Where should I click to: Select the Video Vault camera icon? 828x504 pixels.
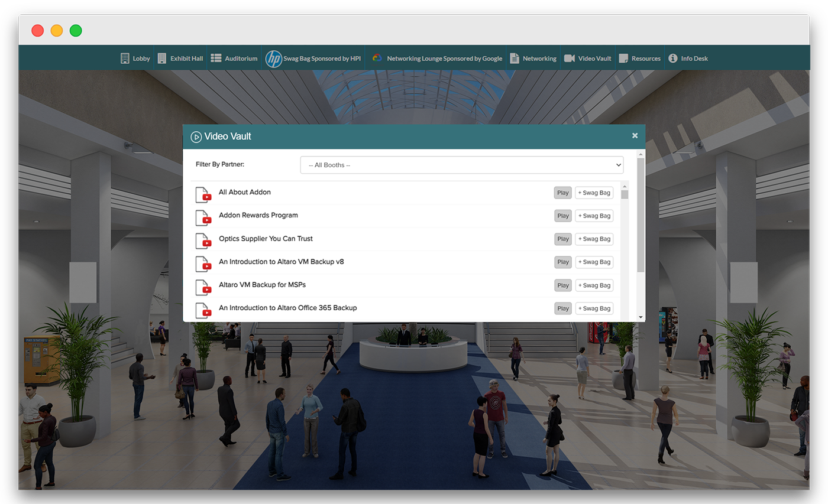pyautogui.click(x=570, y=58)
